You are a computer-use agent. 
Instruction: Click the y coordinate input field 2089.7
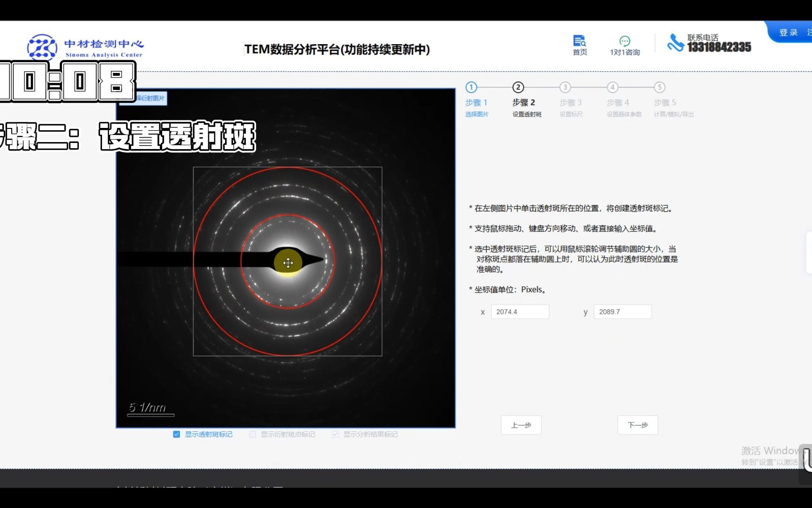(623, 311)
